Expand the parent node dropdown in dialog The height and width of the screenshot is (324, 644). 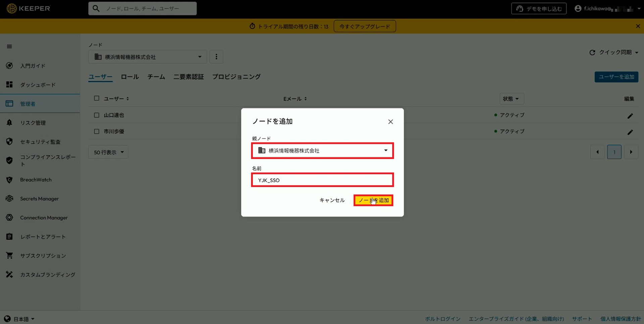click(x=386, y=150)
